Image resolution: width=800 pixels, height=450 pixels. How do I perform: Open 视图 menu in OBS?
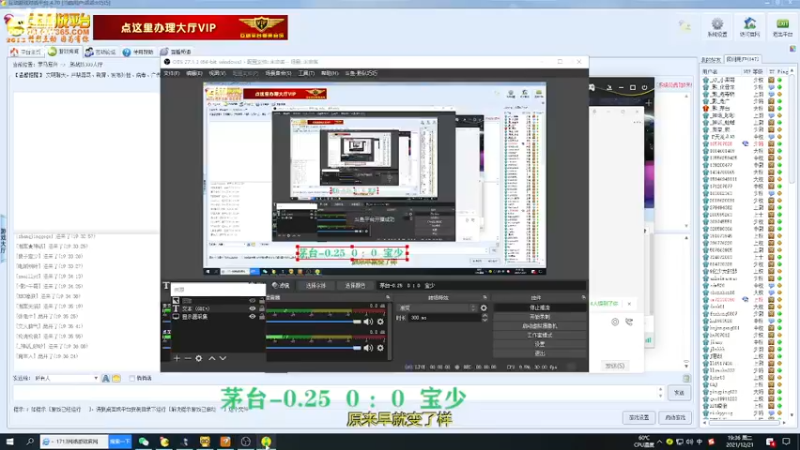pos(217,73)
